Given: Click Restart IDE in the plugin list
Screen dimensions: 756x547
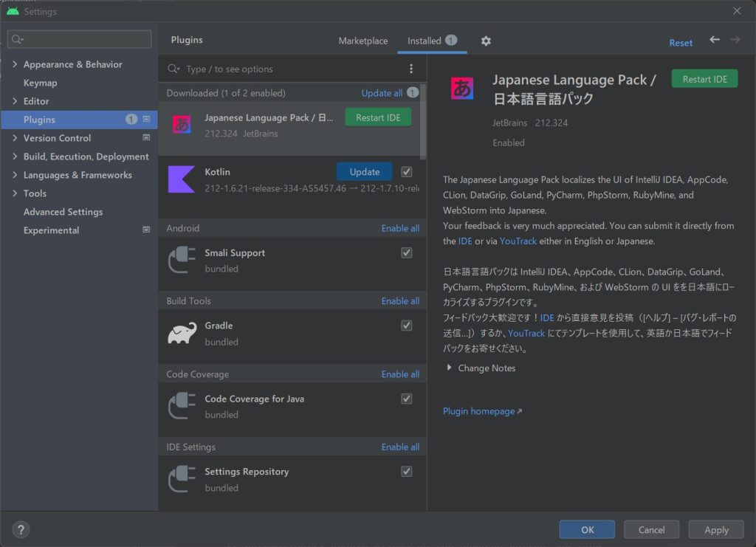Looking at the screenshot, I should click(x=378, y=117).
